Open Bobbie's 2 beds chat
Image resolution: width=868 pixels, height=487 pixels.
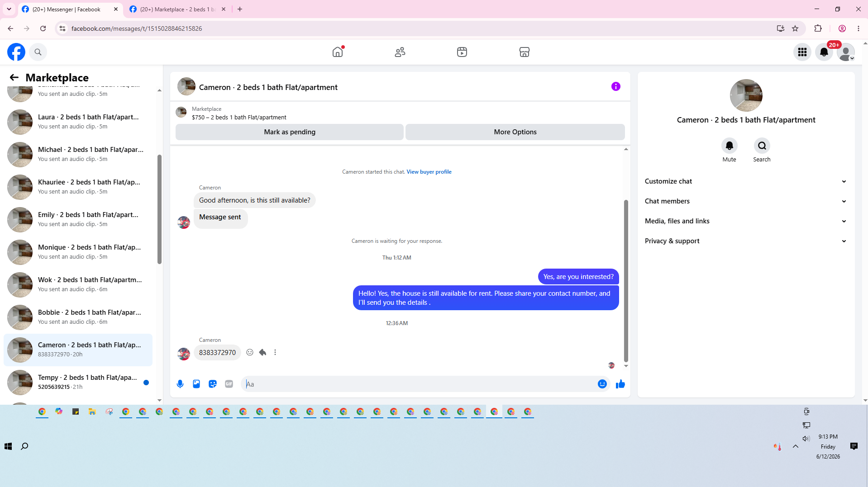(x=78, y=317)
